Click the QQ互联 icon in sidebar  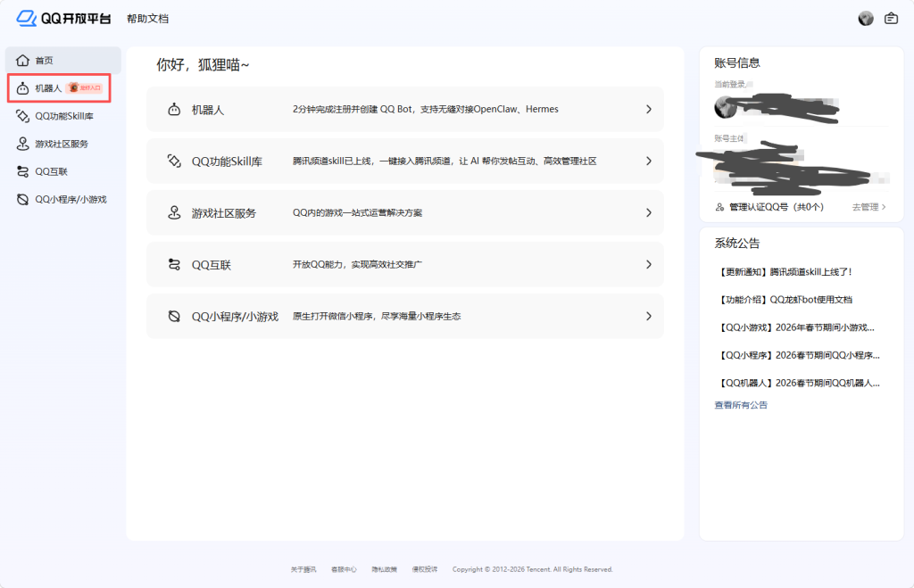(22, 171)
